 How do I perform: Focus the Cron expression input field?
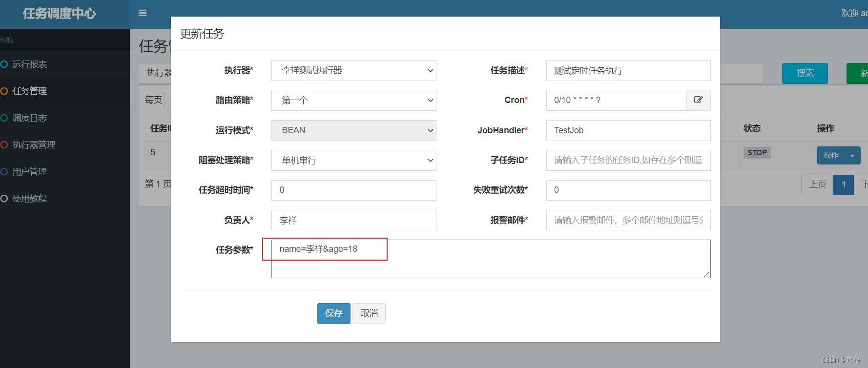pyautogui.click(x=616, y=100)
